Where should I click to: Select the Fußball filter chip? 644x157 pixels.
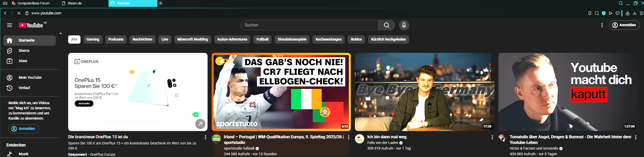262,40
